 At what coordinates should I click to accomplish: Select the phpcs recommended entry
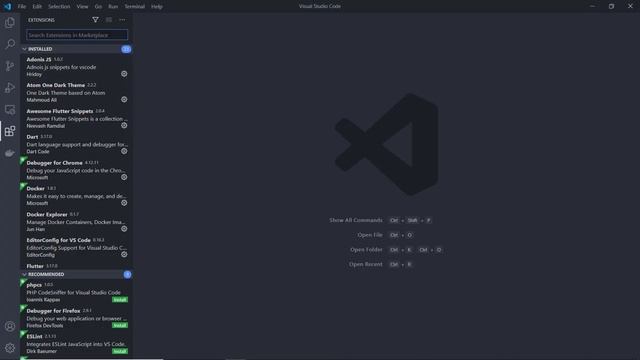tap(76, 292)
